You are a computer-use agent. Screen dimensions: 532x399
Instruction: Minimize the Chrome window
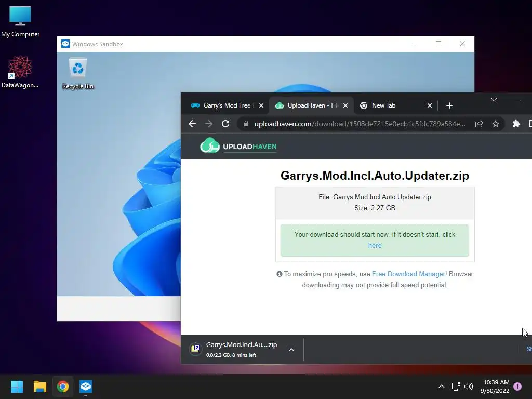518,100
